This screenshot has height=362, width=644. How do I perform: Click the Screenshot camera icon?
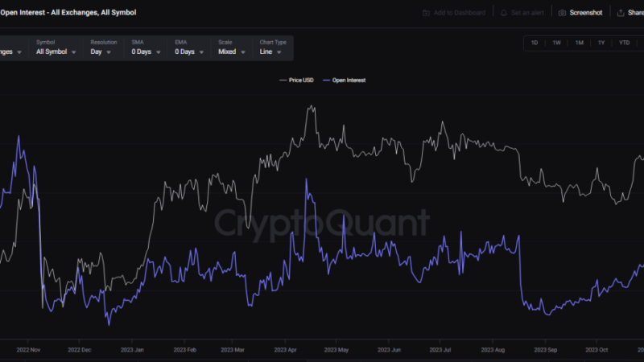562,13
